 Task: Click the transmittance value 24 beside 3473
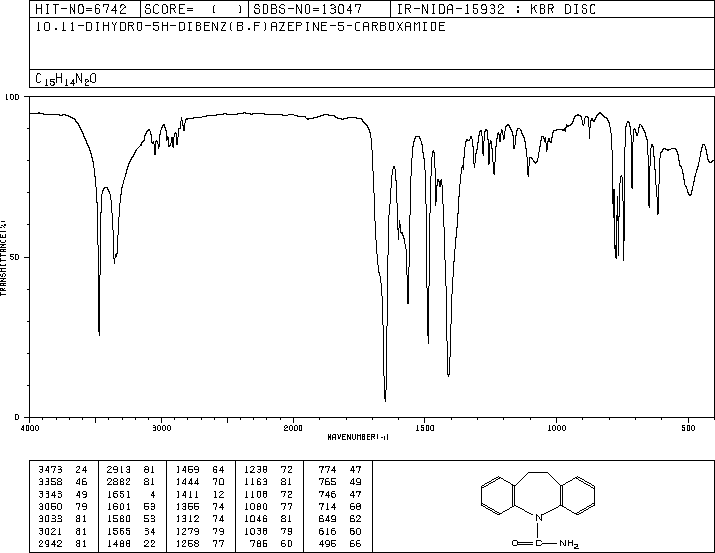click(82, 469)
